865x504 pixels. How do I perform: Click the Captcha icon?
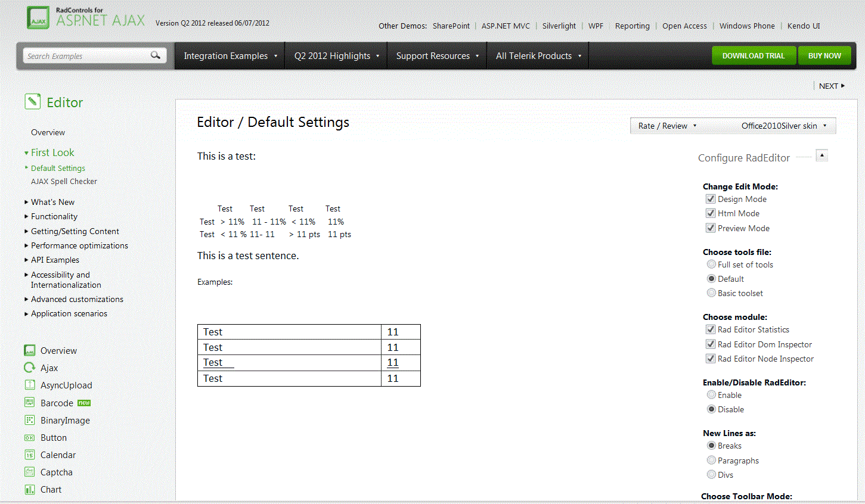(x=30, y=472)
